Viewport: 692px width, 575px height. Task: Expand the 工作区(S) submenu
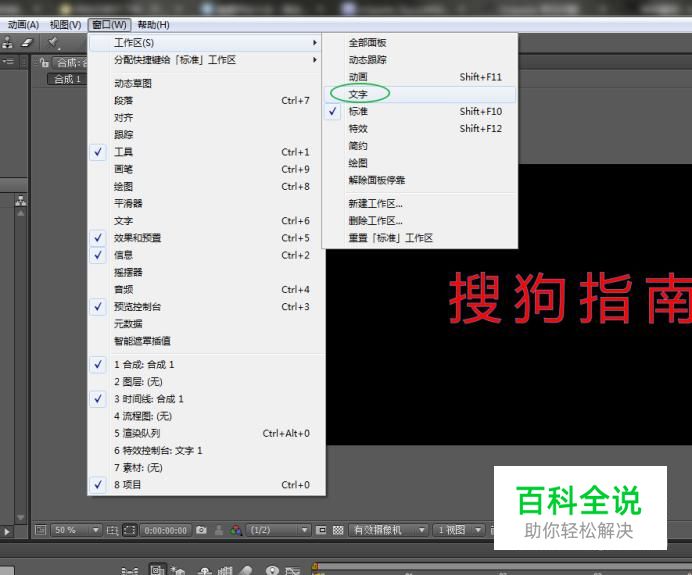tap(205, 43)
